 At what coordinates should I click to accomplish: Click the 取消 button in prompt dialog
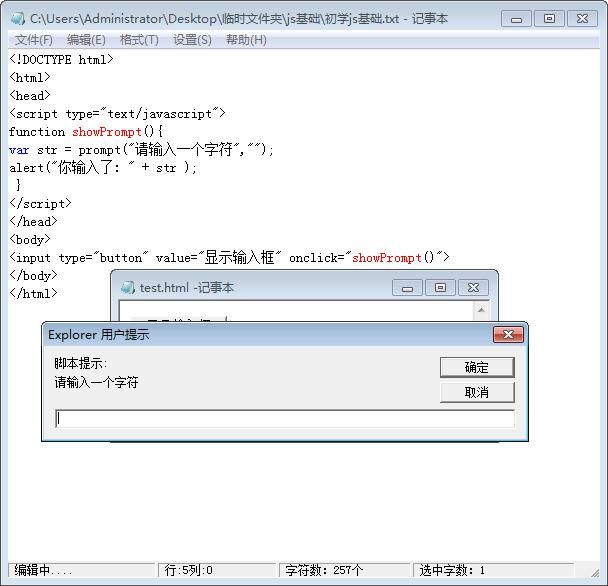(x=477, y=392)
